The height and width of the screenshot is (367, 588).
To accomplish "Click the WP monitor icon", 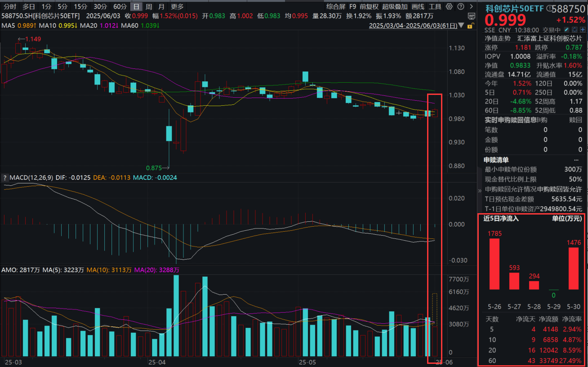I will point(472,16).
